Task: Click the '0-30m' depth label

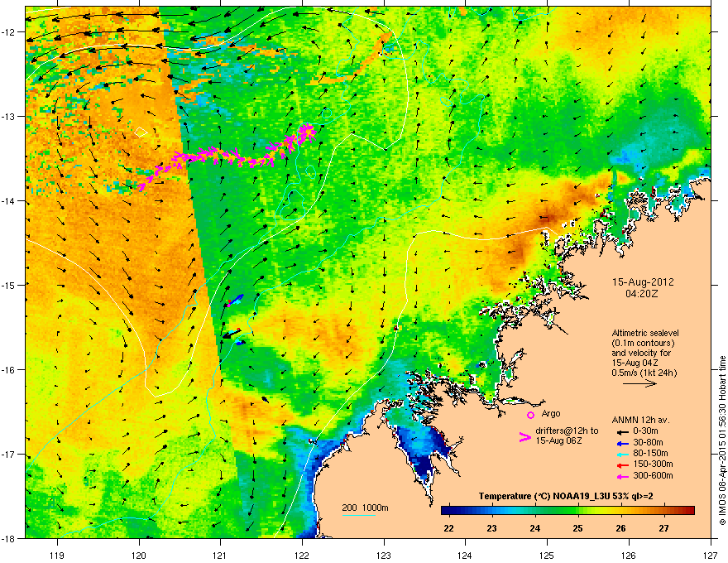Action: tap(645, 431)
